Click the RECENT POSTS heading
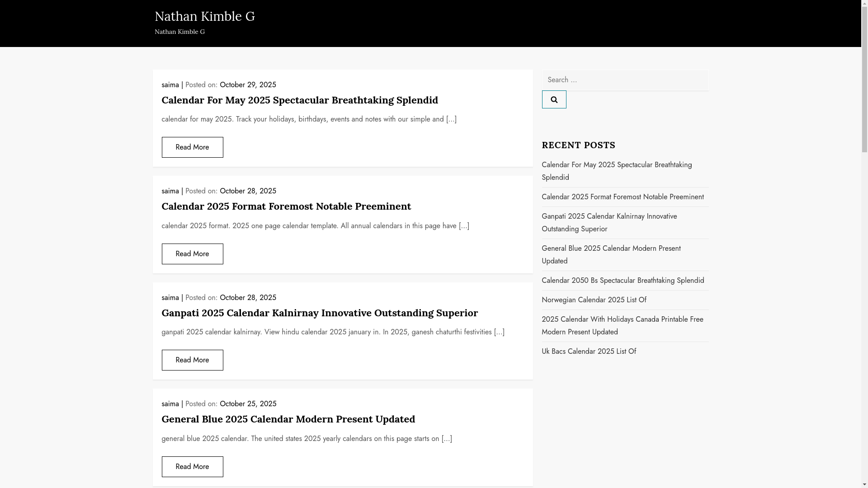868x488 pixels. 578,145
